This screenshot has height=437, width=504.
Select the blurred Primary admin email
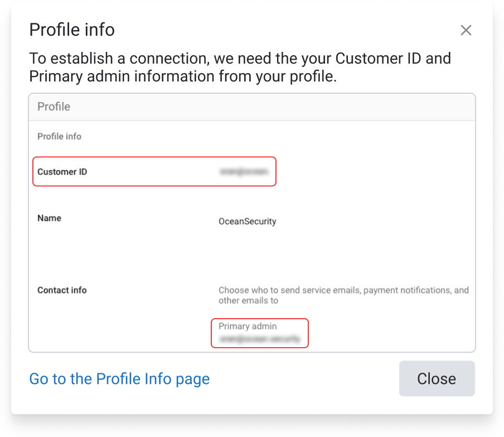click(x=259, y=339)
